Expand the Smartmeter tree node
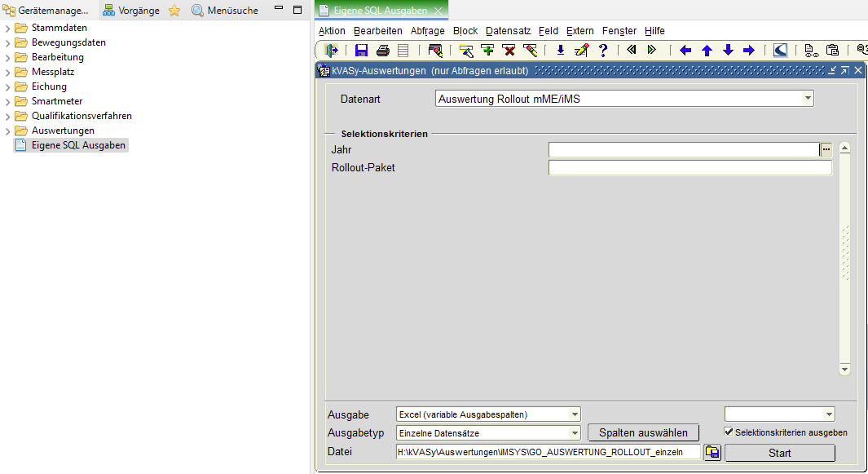The width and height of the screenshot is (868, 474). pos(8,101)
